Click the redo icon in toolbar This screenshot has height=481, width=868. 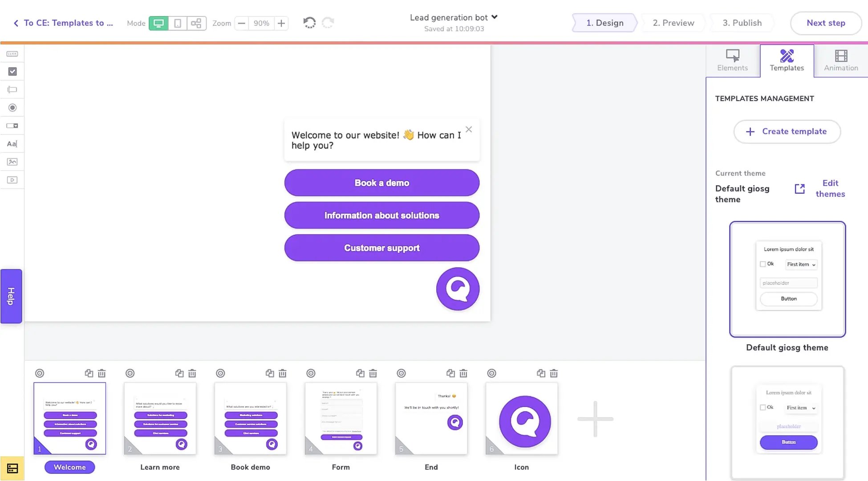pyautogui.click(x=329, y=23)
